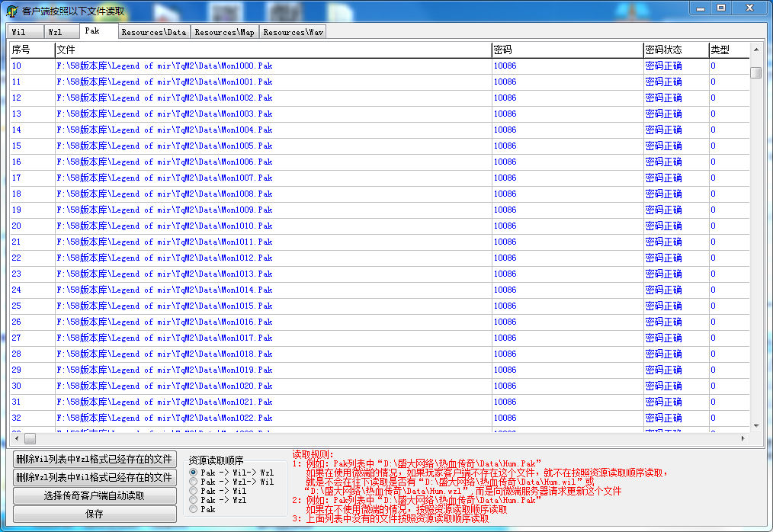The image size is (773, 532).
Task: Click the horizontal scrollbar left arrow
Action: pos(15,439)
